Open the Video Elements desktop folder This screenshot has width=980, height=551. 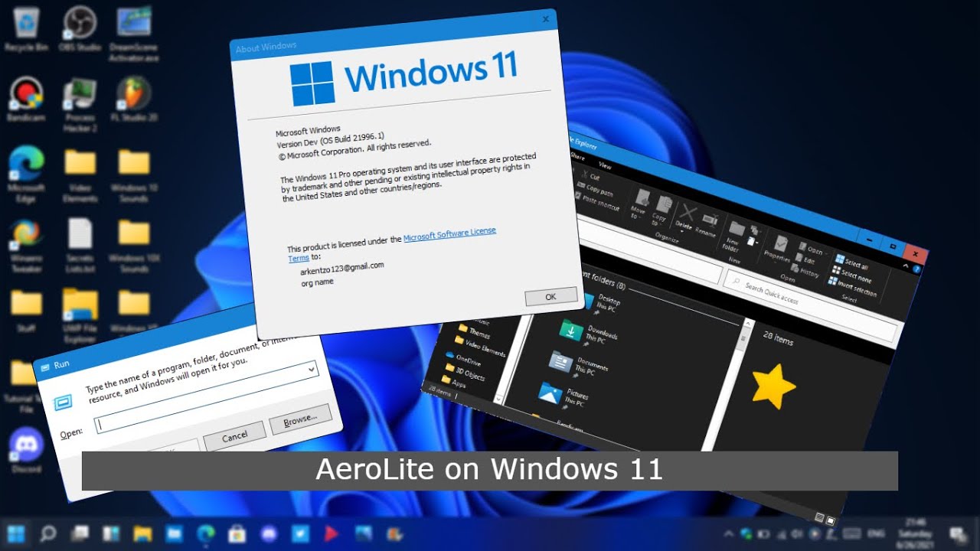coord(80,174)
